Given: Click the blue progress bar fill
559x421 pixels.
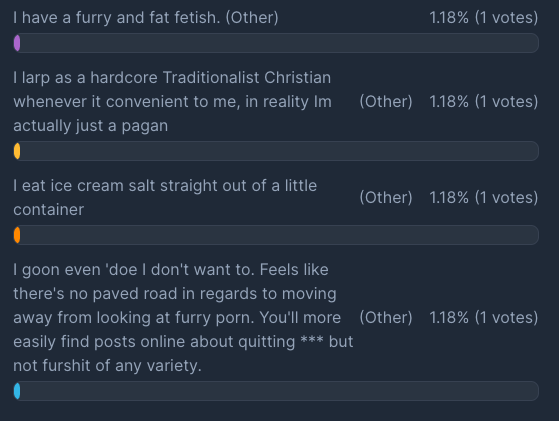Looking at the screenshot, I should click(x=17, y=391).
